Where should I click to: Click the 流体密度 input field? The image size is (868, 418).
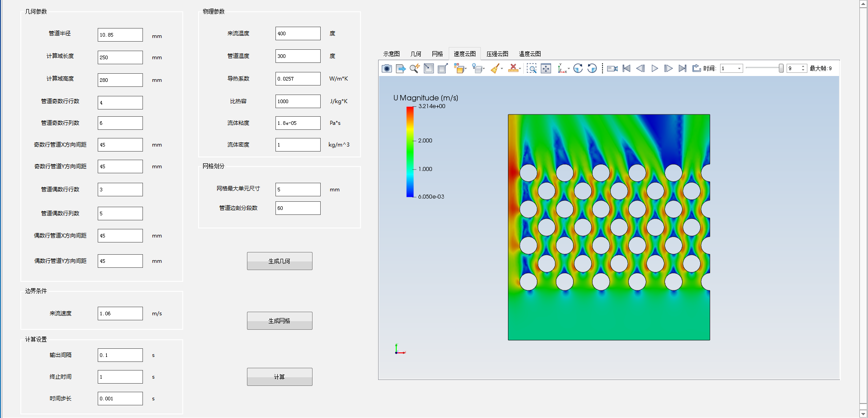298,145
